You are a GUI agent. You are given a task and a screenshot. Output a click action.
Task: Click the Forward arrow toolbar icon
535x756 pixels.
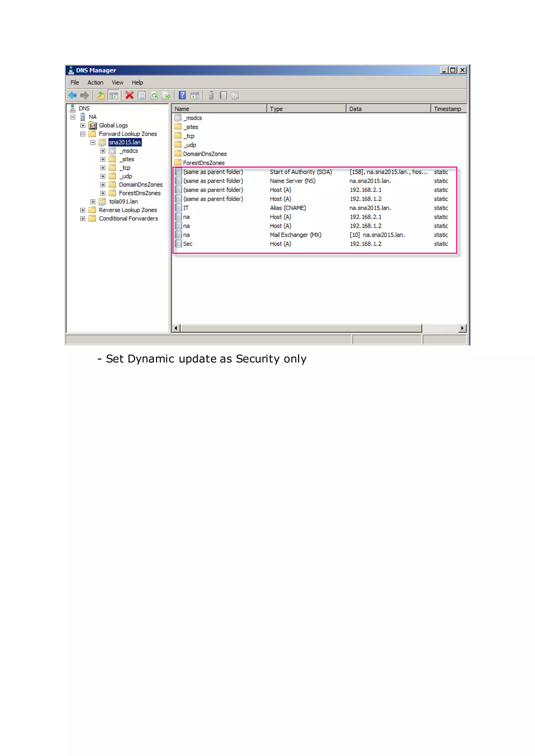pyautogui.click(x=85, y=96)
